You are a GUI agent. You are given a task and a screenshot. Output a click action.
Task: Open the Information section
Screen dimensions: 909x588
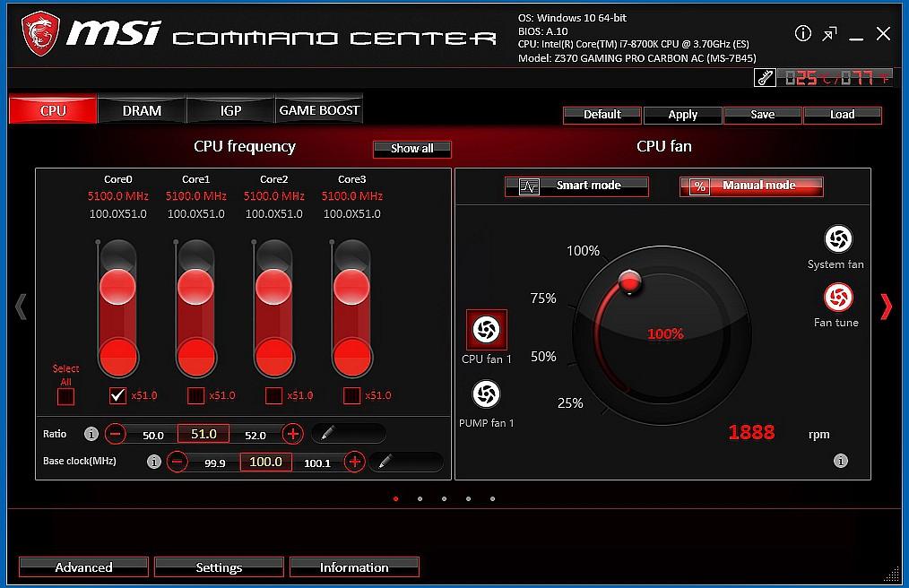(x=354, y=567)
